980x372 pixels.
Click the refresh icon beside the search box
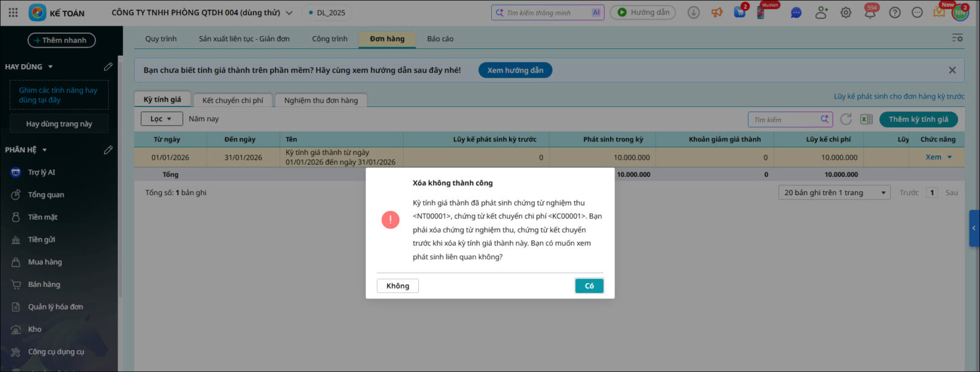(x=846, y=119)
